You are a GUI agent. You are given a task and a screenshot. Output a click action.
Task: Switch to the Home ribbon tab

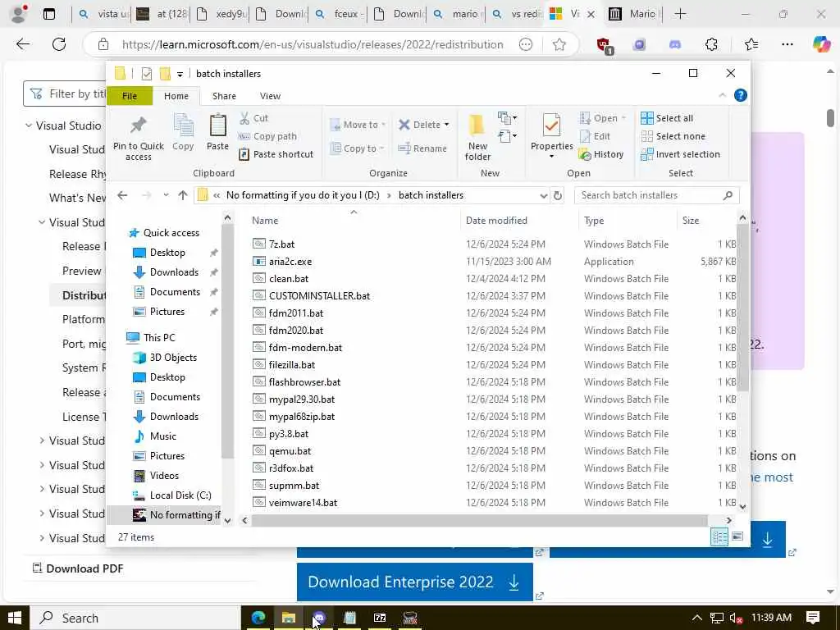(176, 96)
